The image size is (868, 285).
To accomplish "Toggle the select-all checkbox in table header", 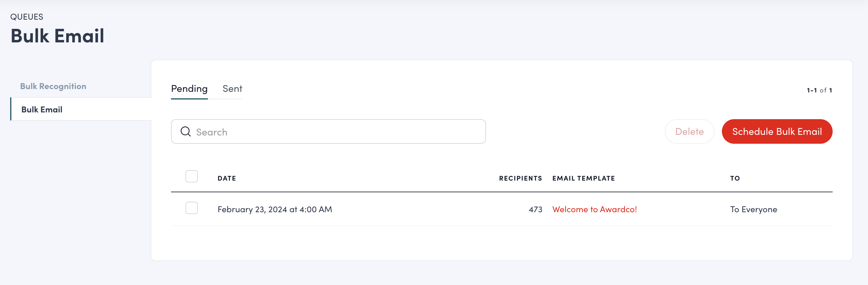I will (191, 176).
